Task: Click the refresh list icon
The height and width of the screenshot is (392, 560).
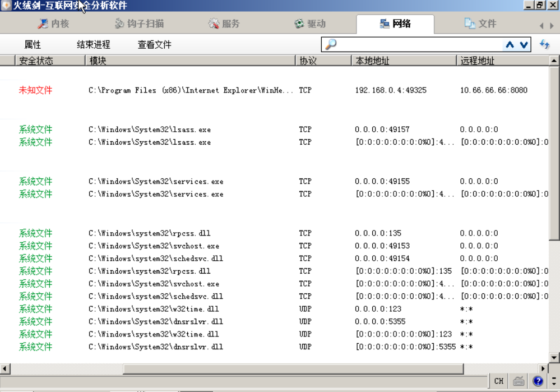Action: (545, 44)
